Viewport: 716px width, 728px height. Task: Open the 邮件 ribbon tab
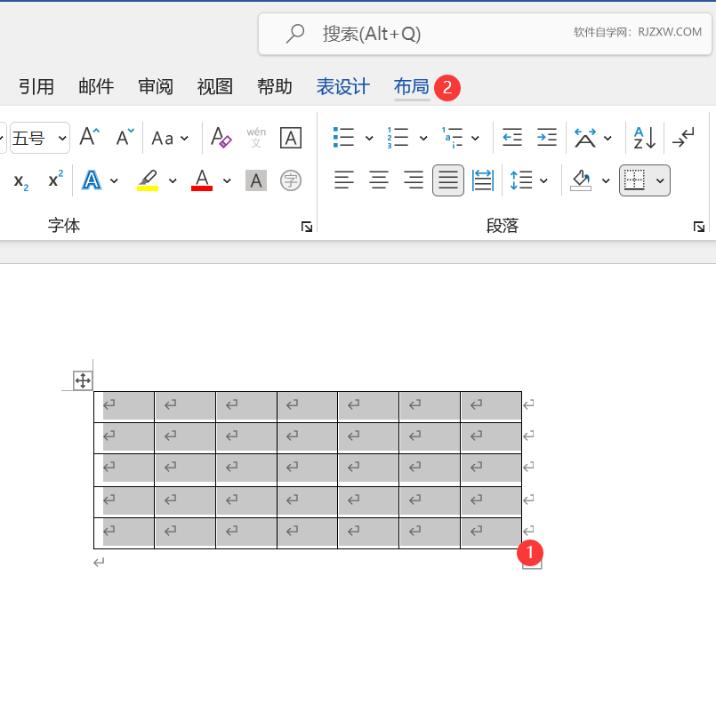click(x=96, y=87)
